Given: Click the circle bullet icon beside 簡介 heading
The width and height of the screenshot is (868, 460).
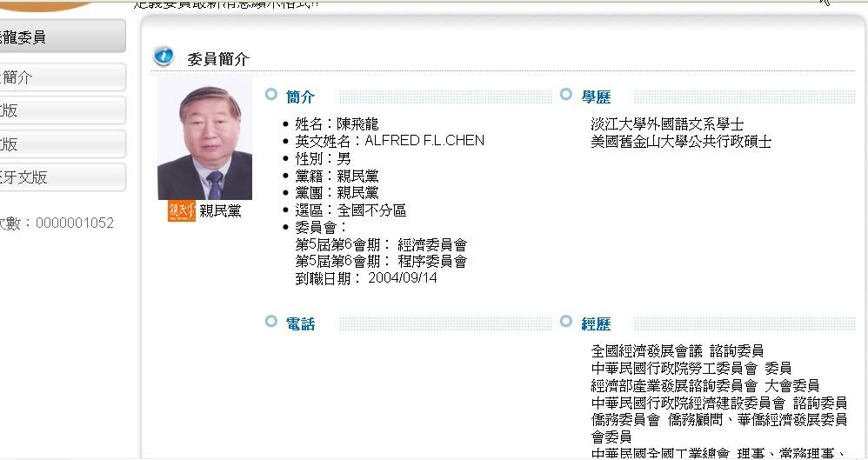Looking at the screenshot, I should [271, 95].
